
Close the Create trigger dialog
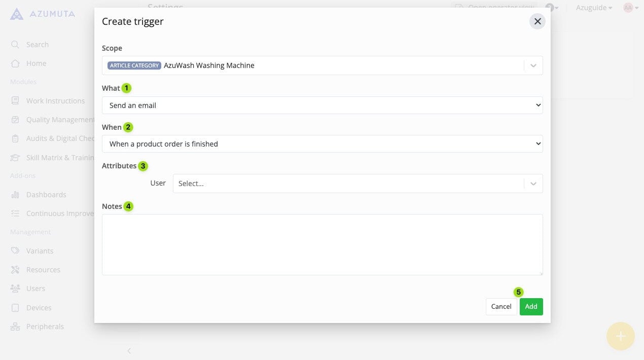pos(538,21)
